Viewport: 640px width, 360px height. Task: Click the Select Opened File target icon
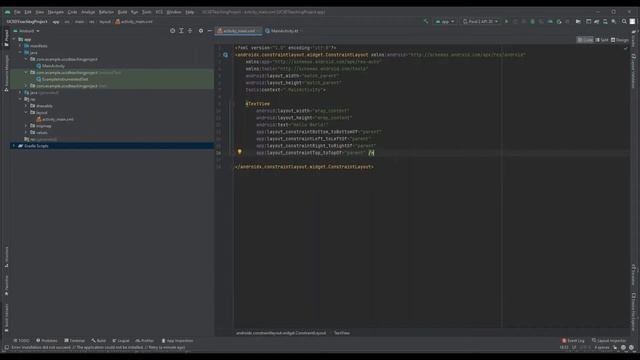[x=173, y=31]
